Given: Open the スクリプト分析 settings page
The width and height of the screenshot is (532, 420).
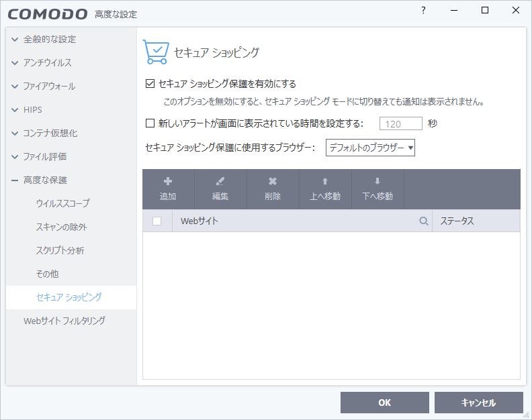Looking at the screenshot, I should [x=60, y=250].
